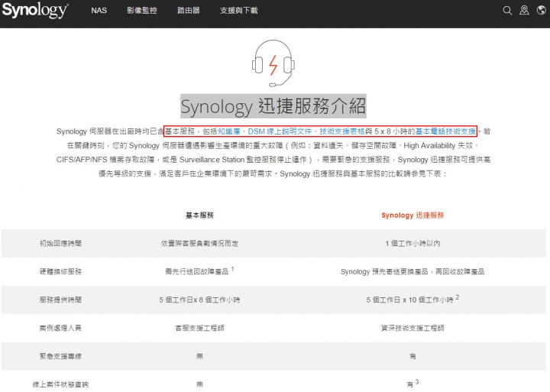The width and height of the screenshot is (550, 392).
Task: Click the 初始回應時間 row label
Action: 60,243
